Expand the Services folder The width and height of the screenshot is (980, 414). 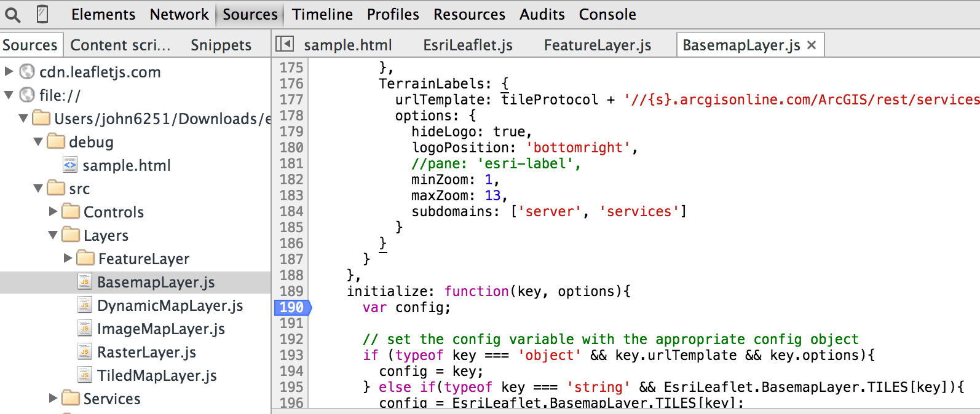pyautogui.click(x=53, y=398)
